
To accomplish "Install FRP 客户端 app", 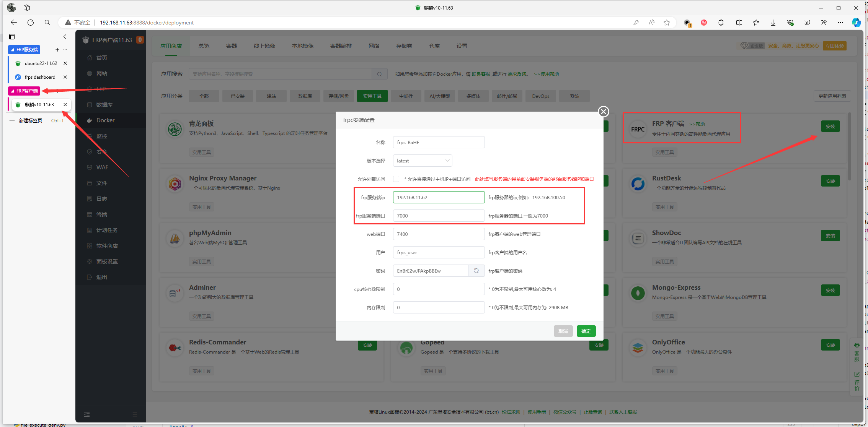I will click(830, 127).
